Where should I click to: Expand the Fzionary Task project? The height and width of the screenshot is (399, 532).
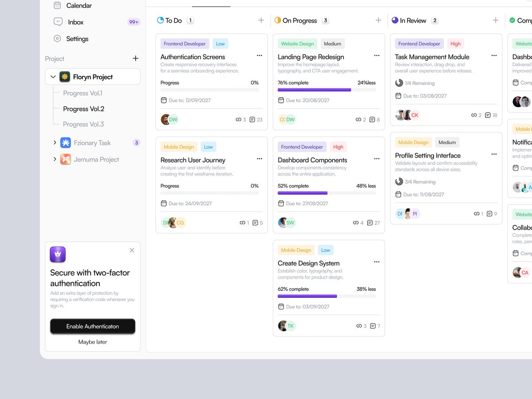point(55,142)
